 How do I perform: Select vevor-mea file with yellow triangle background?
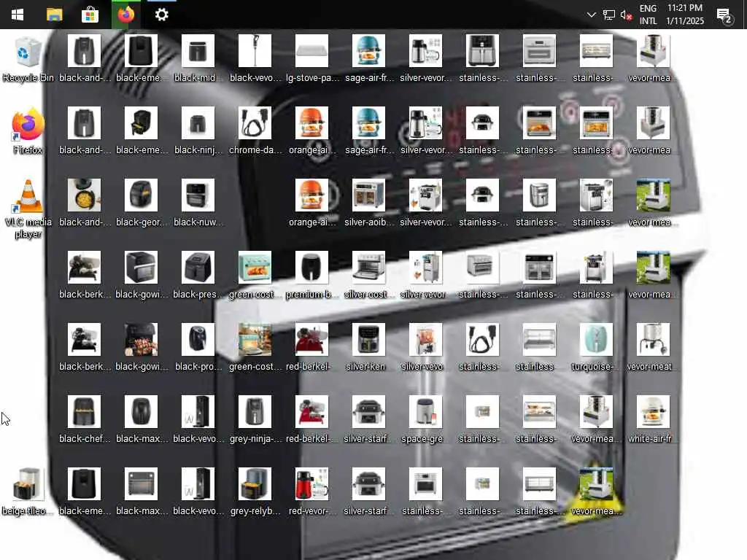[x=596, y=492]
